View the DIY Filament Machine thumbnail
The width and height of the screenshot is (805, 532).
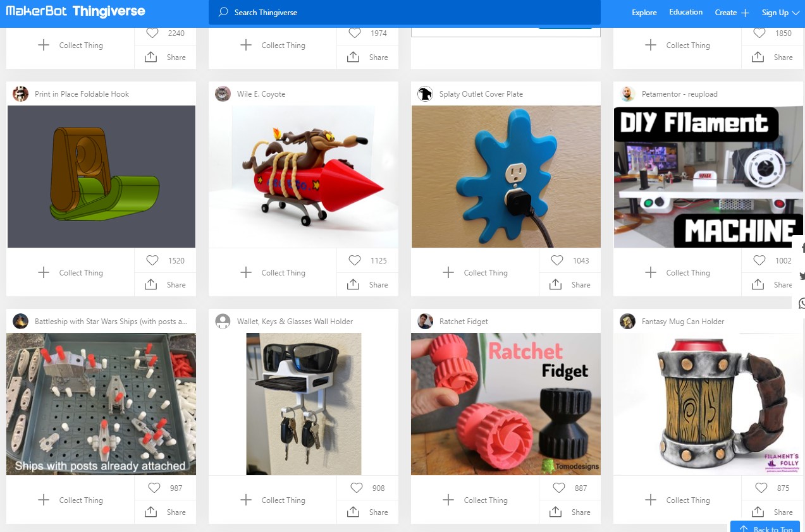click(x=708, y=176)
